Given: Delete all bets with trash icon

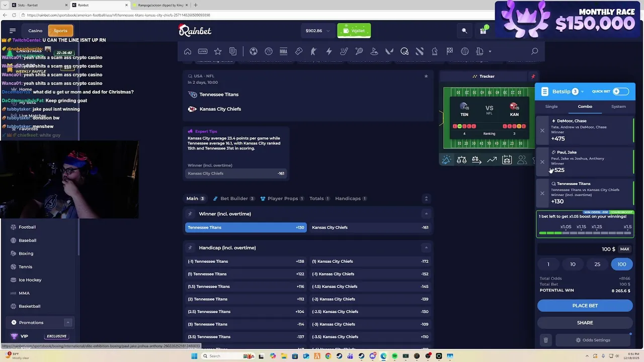Looking at the screenshot, I should pos(545,340).
